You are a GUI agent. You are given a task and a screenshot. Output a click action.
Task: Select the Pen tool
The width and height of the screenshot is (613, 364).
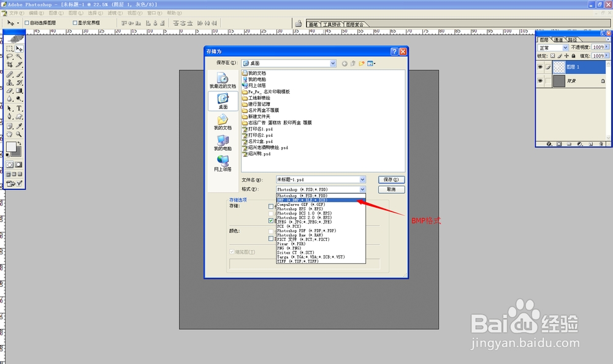click(x=10, y=116)
